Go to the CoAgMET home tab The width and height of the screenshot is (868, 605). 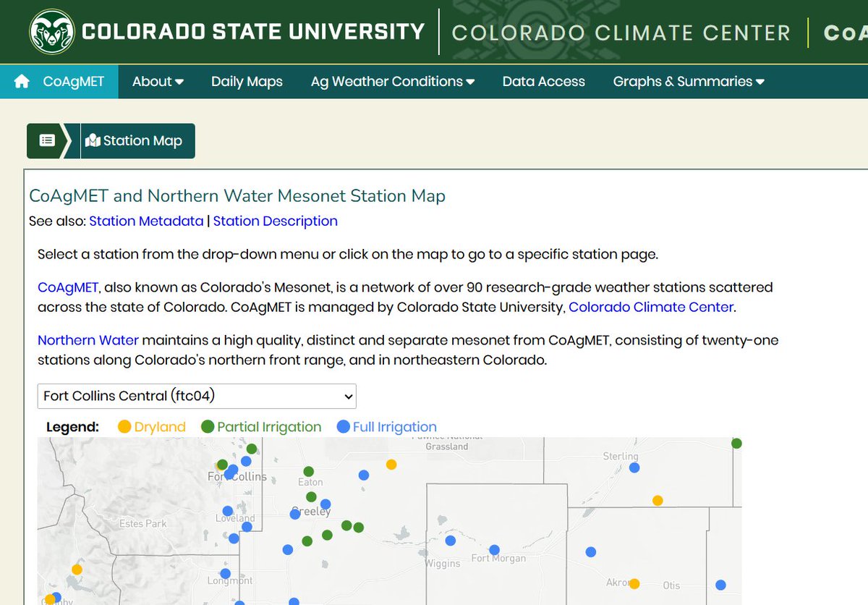(59, 82)
